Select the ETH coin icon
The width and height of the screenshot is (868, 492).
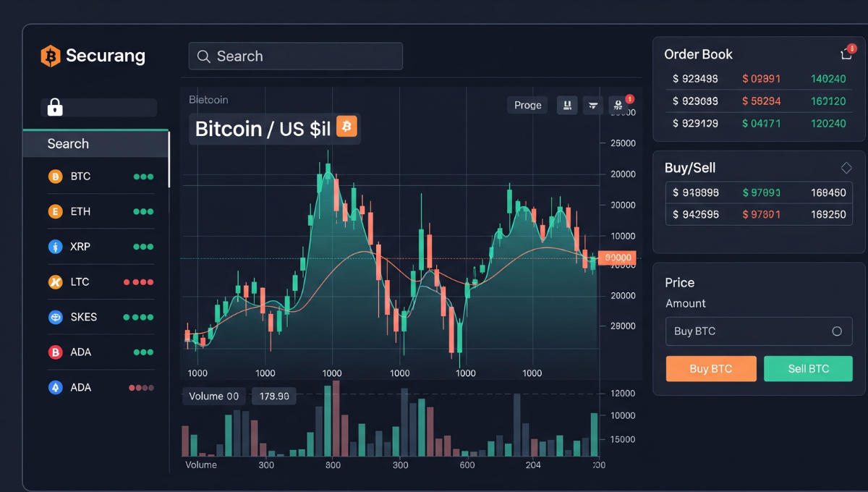56,212
